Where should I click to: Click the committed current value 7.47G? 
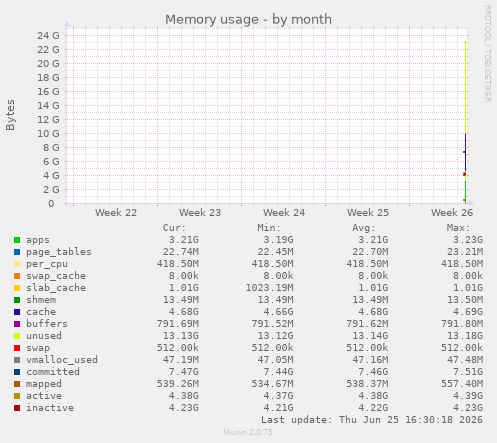coord(183,372)
